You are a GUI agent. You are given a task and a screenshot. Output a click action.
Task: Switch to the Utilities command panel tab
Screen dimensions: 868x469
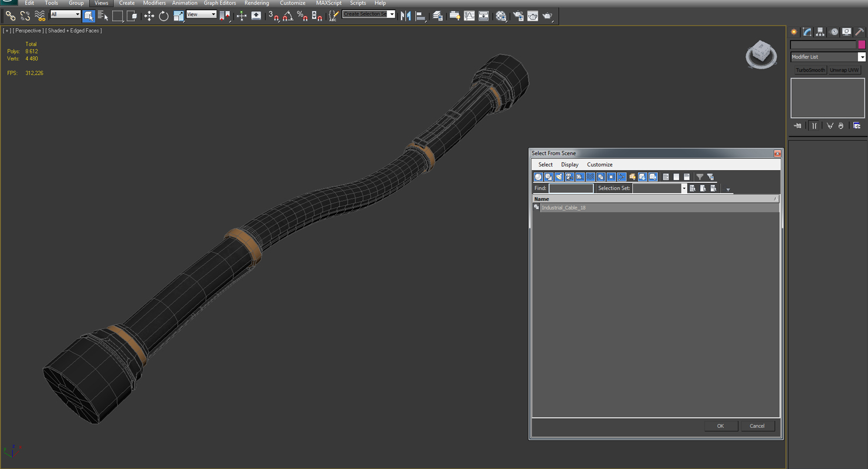(x=859, y=32)
